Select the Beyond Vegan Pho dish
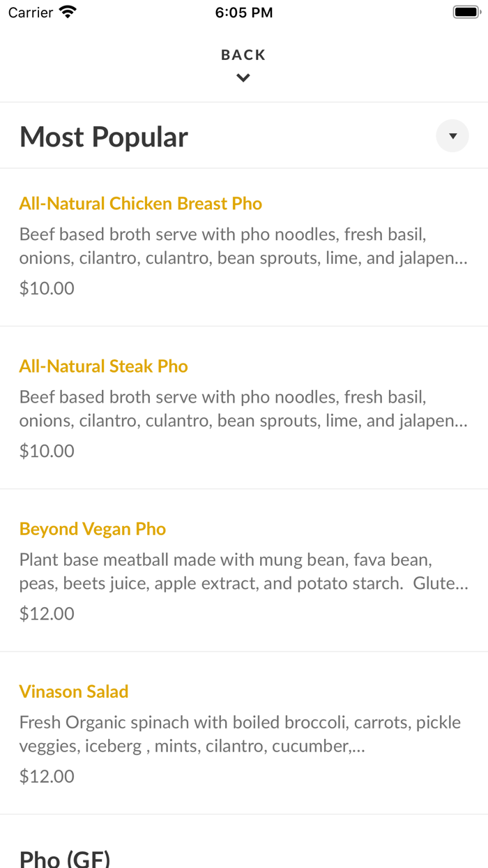Screen dimensions: 488x868 point(92,529)
